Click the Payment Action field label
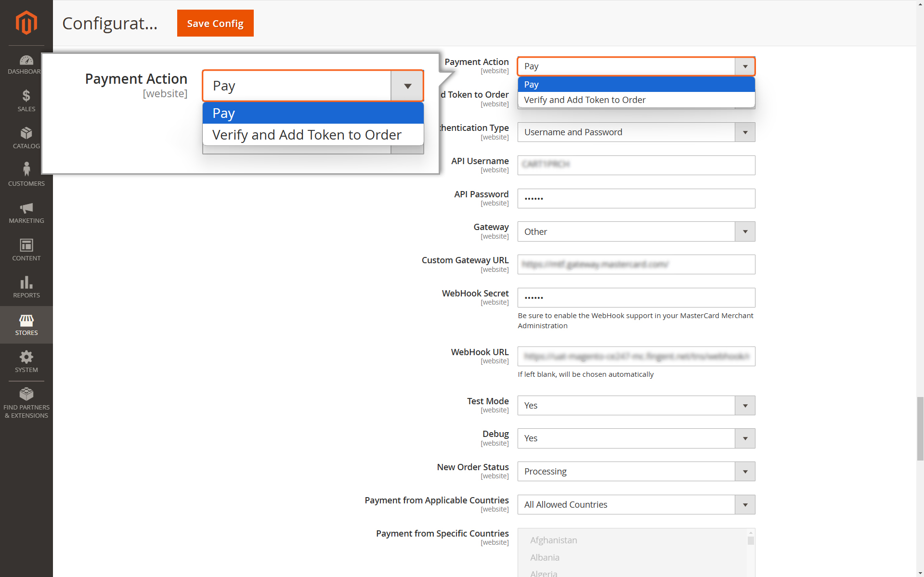 point(476,62)
